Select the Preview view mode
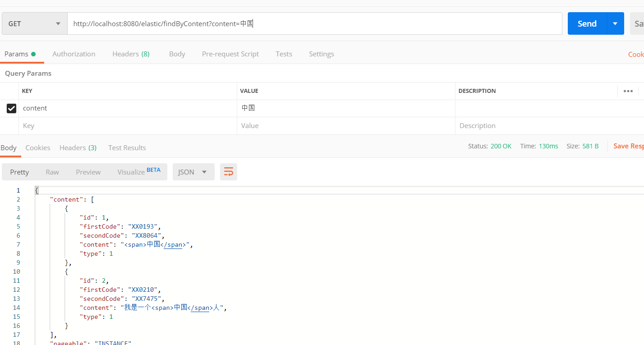The width and height of the screenshot is (644, 345). click(88, 172)
